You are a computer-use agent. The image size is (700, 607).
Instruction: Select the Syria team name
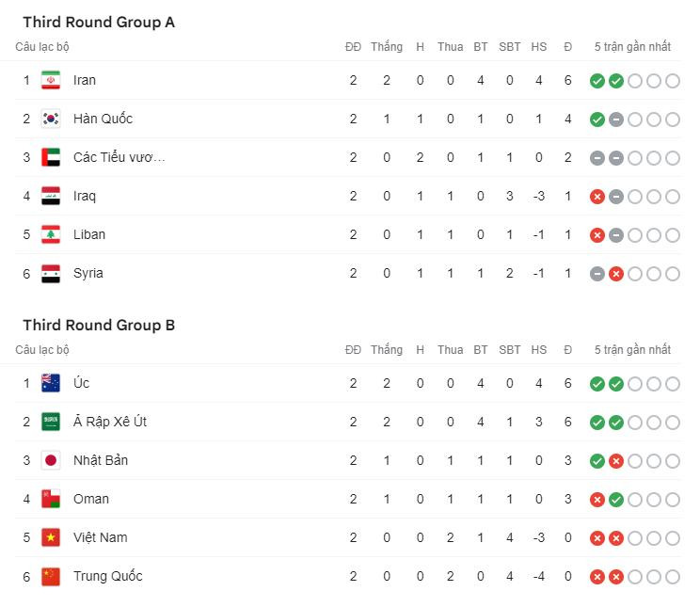pyautogui.click(x=88, y=274)
